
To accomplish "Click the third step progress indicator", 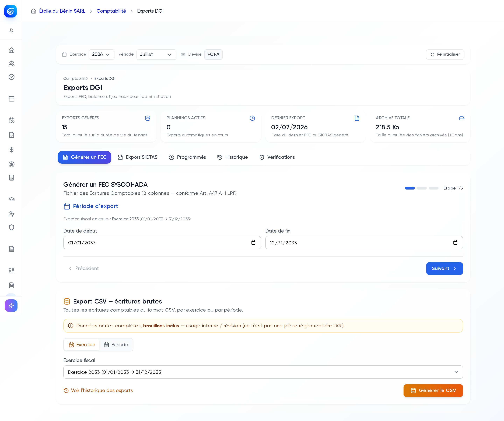I will point(434,188).
